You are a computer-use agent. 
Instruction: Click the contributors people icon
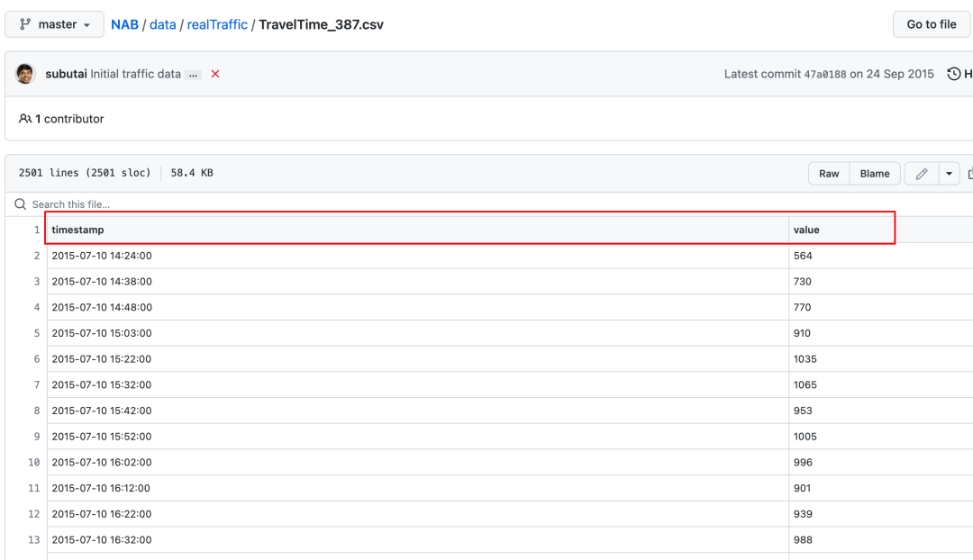25,119
